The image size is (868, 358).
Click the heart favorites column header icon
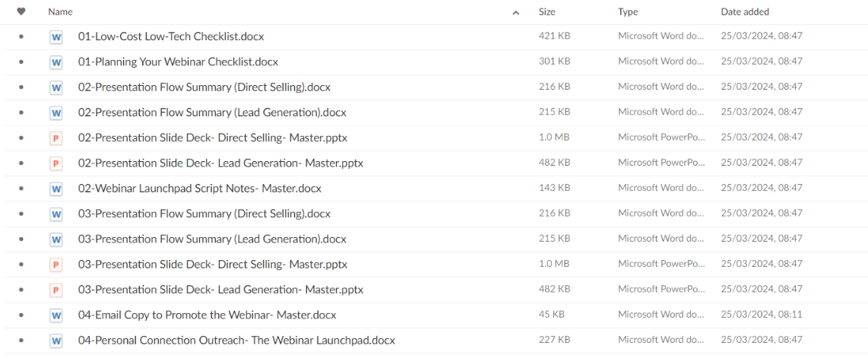tap(21, 11)
